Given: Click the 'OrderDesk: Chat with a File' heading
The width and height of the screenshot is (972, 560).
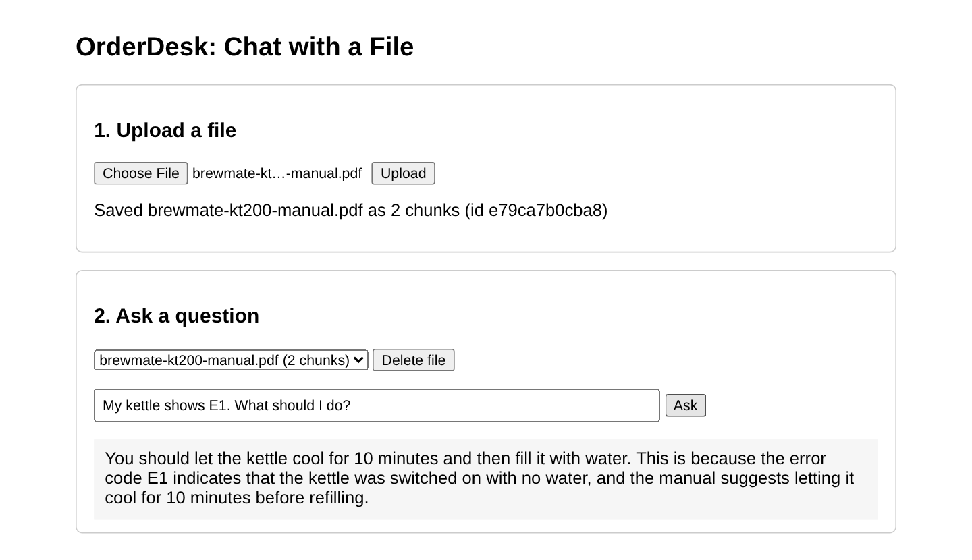Looking at the screenshot, I should (244, 47).
